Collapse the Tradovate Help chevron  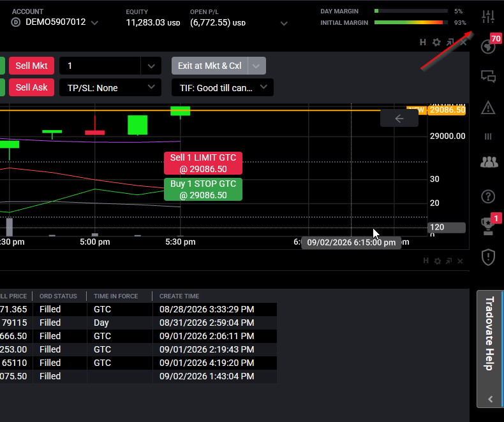tap(490, 399)
